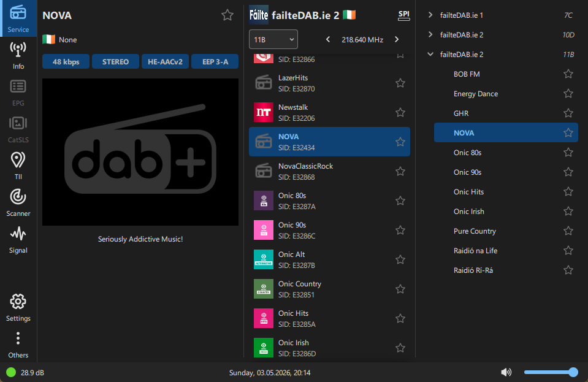Image resolution: width=588 pixels, height=382 pixels.
Task: Select Onic Hits in ensemble tree
Action: pos(506,191)
